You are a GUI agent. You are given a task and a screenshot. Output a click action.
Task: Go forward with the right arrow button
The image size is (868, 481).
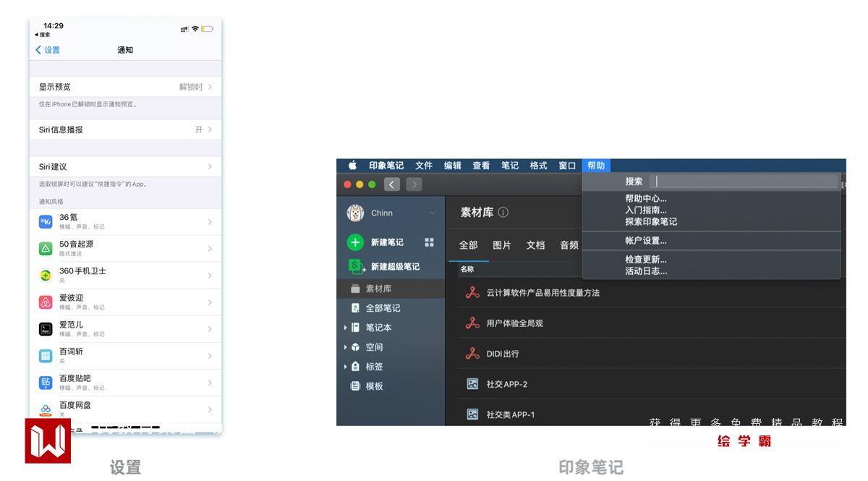point(414,184)
